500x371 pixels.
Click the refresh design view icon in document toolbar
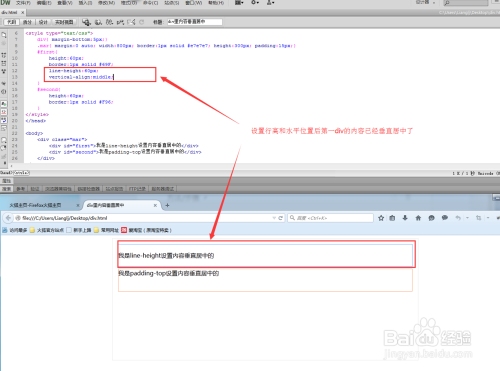(x=142, y=22)
